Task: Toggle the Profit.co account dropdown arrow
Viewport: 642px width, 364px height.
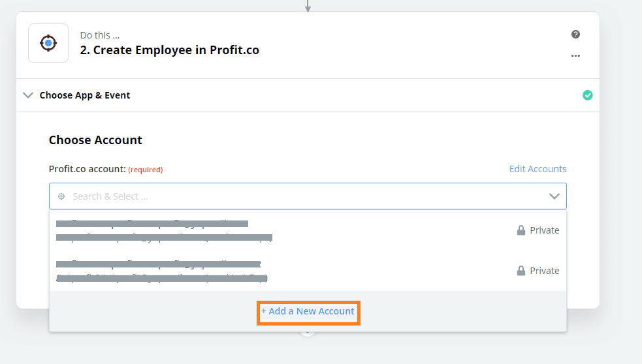Action: (x=554, y=196)
